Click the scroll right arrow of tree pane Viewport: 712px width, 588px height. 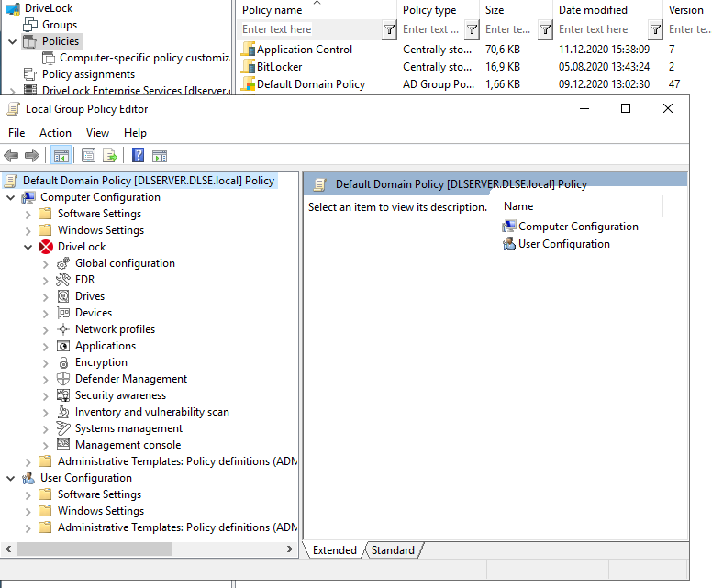[x=289, y=549]
